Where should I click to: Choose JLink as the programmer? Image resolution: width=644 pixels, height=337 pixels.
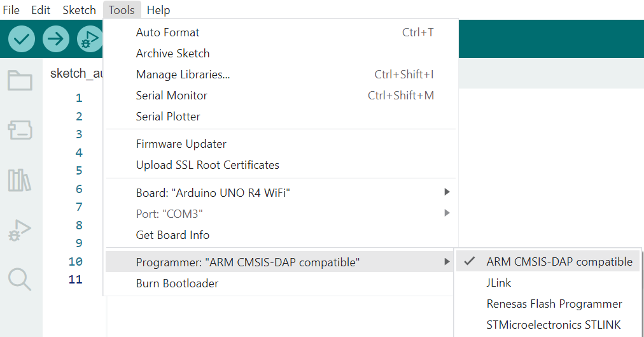(499, 283)
